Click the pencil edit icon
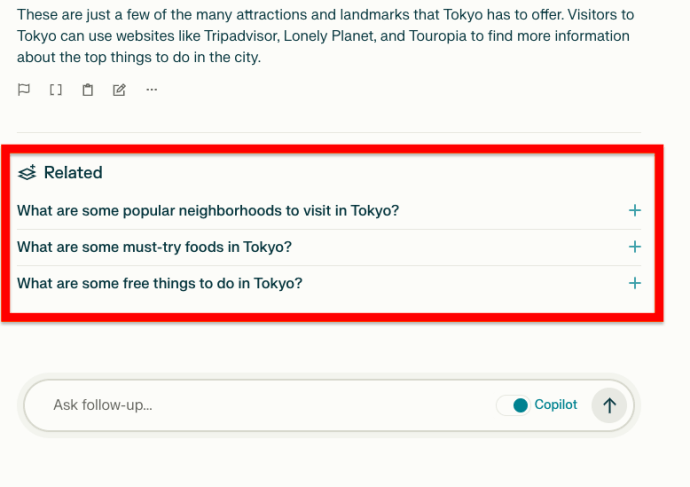The image size is (690, 487). (x=119, y=90)
